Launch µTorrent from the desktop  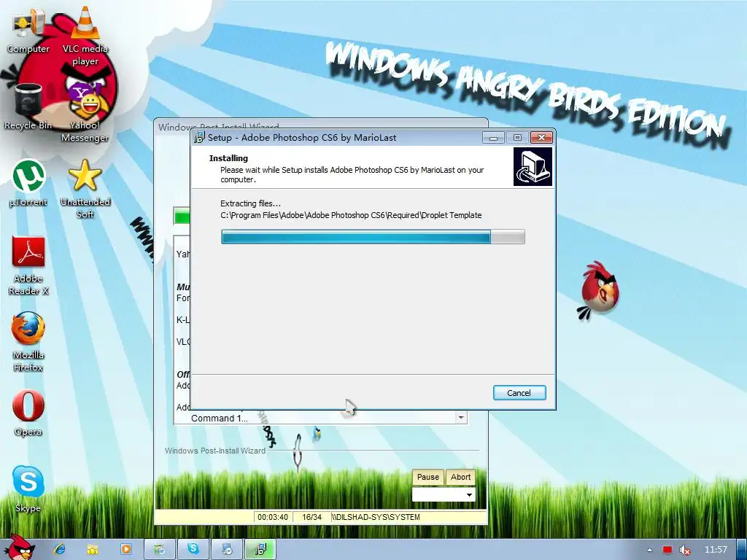tap(28, 183)
